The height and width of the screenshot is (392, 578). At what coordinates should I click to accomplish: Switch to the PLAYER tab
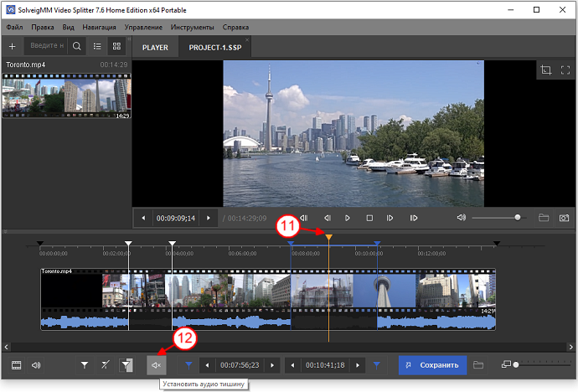(x=155, y=47)
